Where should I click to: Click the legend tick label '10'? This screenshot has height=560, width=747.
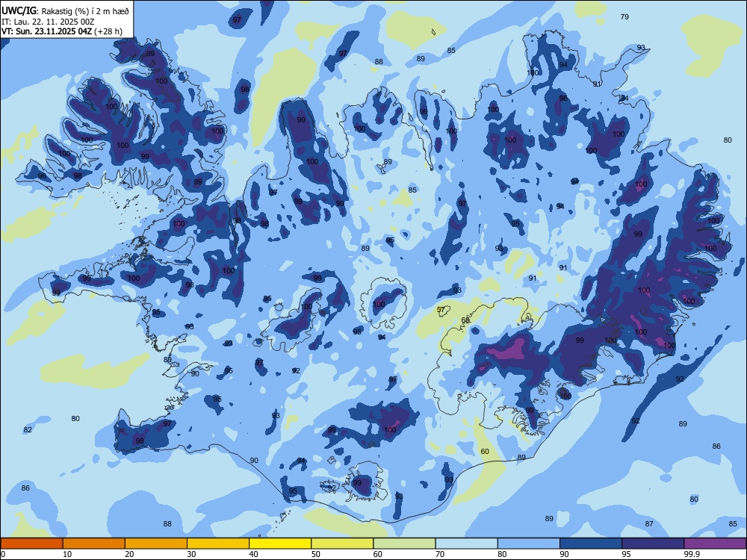67,554
